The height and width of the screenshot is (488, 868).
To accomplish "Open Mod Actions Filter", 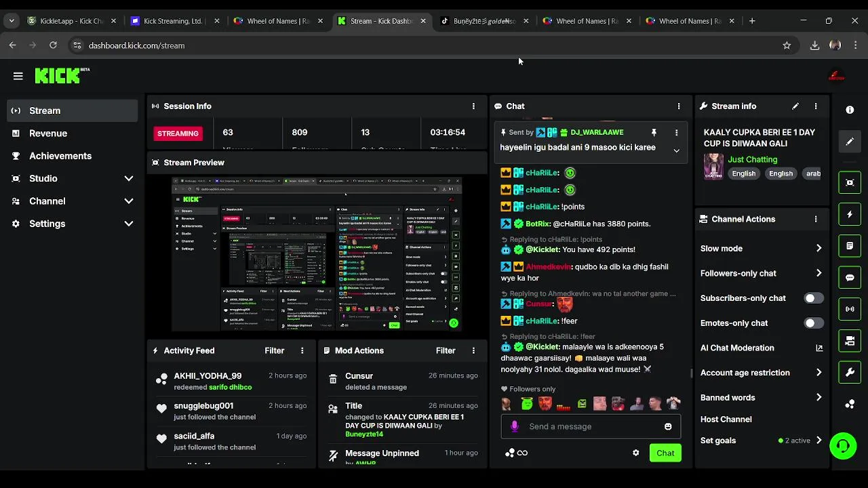I will pos(446,350).
